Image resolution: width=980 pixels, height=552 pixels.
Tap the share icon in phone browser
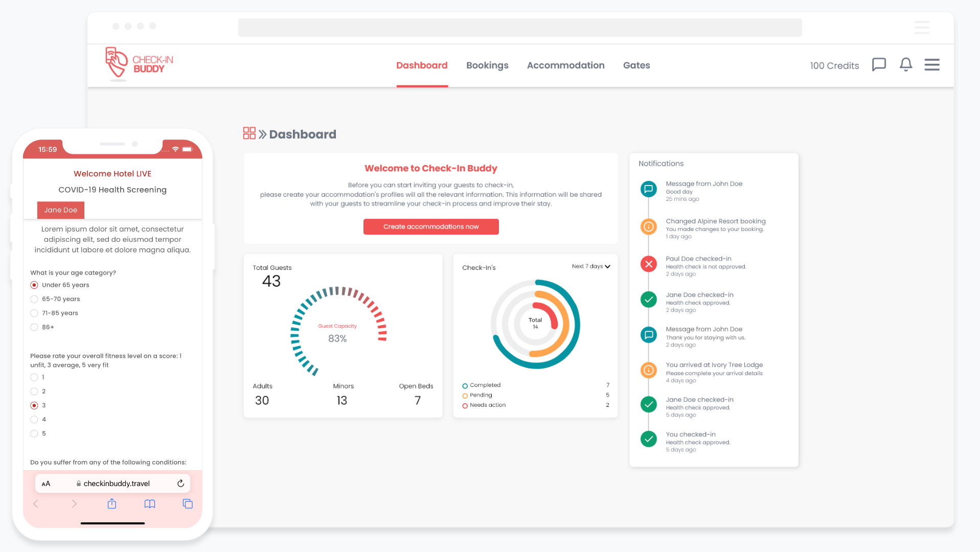tap(112, 503)
